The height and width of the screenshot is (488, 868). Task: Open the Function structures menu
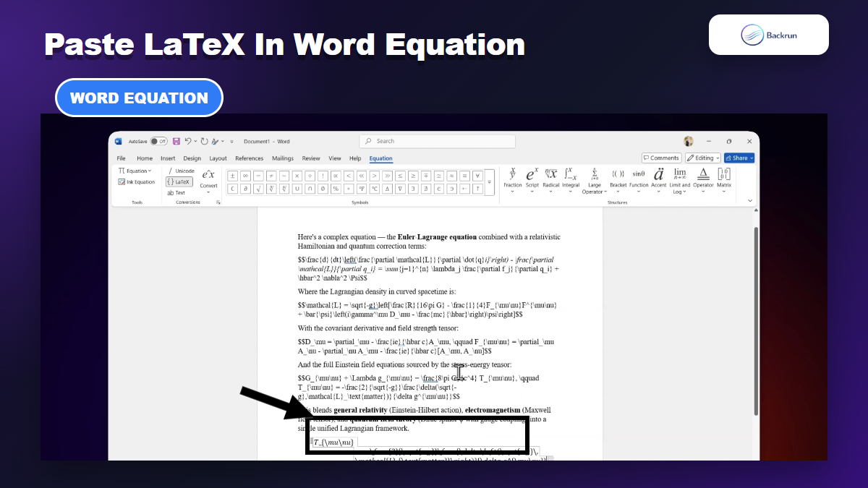coord(639,181)
